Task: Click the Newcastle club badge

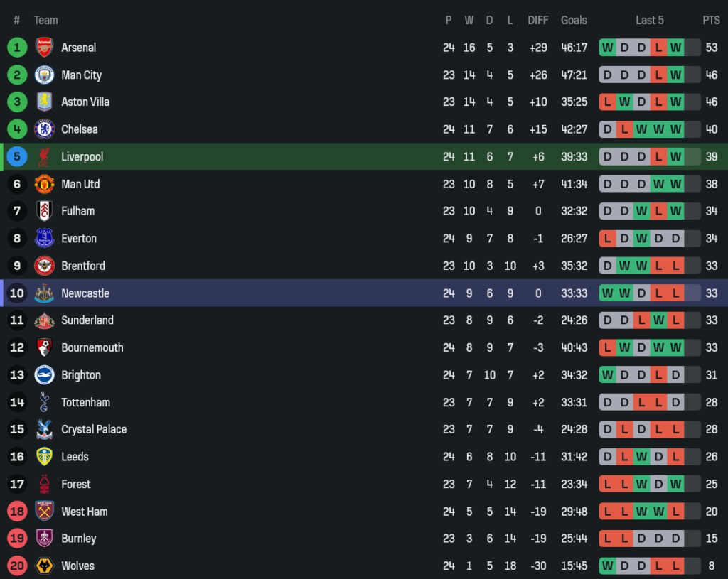Action: [44, 293]
